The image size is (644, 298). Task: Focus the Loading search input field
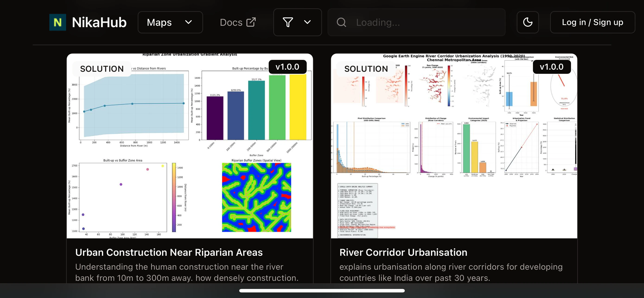click(x=425, y=22)
